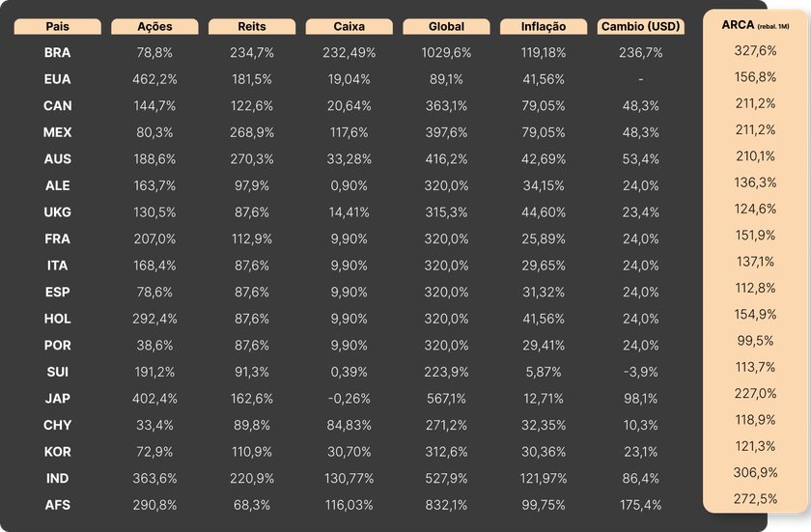Click the 832,1% Global value for AFS
Image resolution: width=811 pixels, height=532 pixels.
click(x=446, y=504)
